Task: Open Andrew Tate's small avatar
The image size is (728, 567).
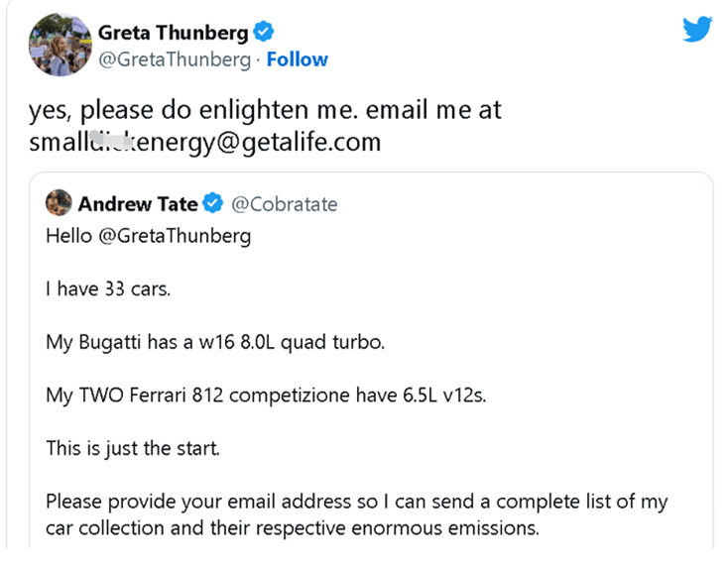Action: pos(59,203)
